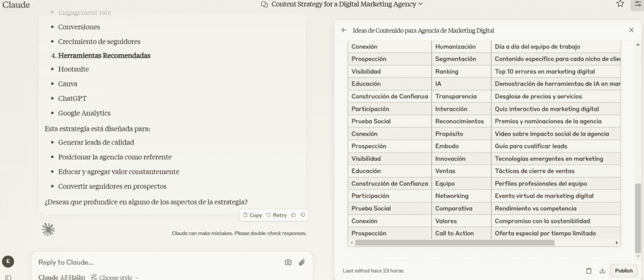Open the user profile avatar E
The height and width of the screenshot is (280, 644).
point(8,261)
